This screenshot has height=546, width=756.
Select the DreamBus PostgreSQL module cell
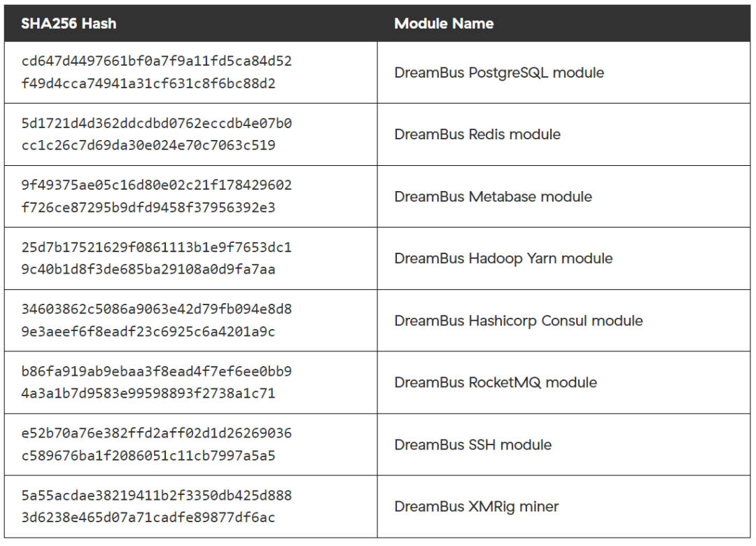pos(499,73)
